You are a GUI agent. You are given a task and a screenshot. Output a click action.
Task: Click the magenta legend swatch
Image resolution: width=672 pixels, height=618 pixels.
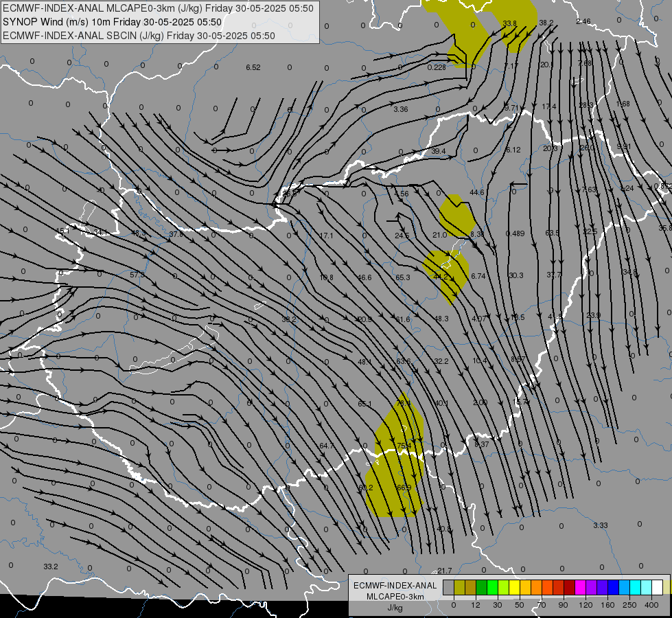(580, 587)
